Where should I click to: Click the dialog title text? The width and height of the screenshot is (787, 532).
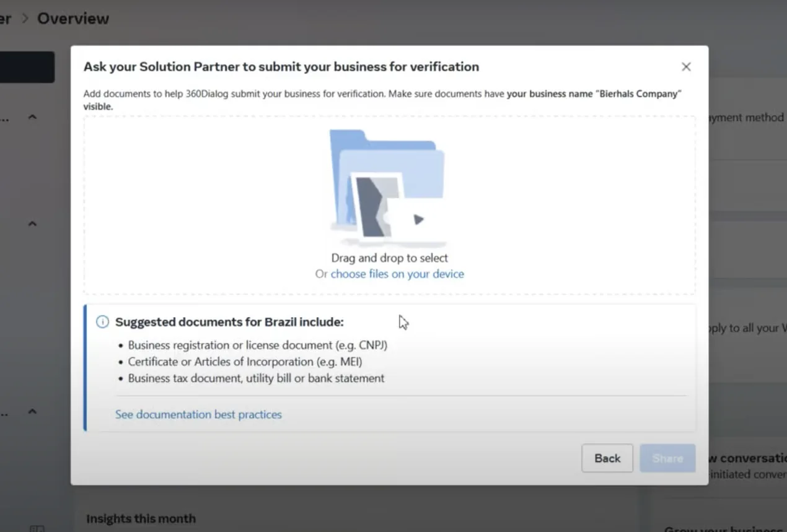pos(281,66)
